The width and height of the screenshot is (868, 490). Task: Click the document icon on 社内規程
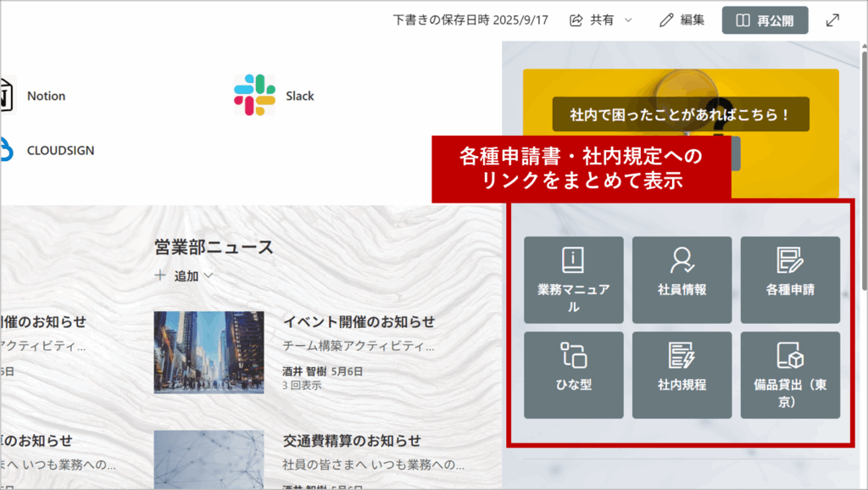[x=682, y=355]
